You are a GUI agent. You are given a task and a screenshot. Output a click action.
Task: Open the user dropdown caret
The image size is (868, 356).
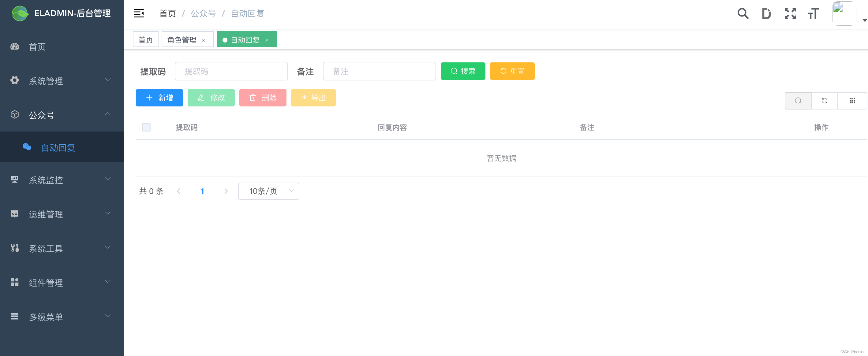(865, 20)
